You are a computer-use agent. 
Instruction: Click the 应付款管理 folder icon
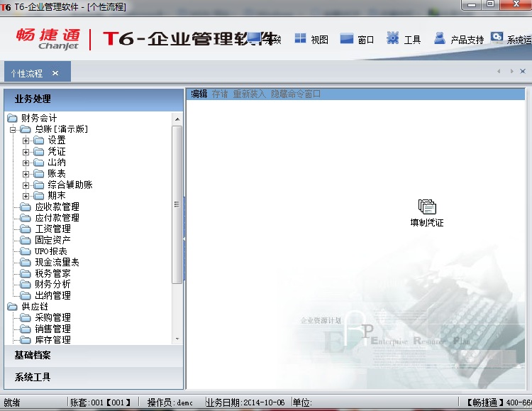25,218
